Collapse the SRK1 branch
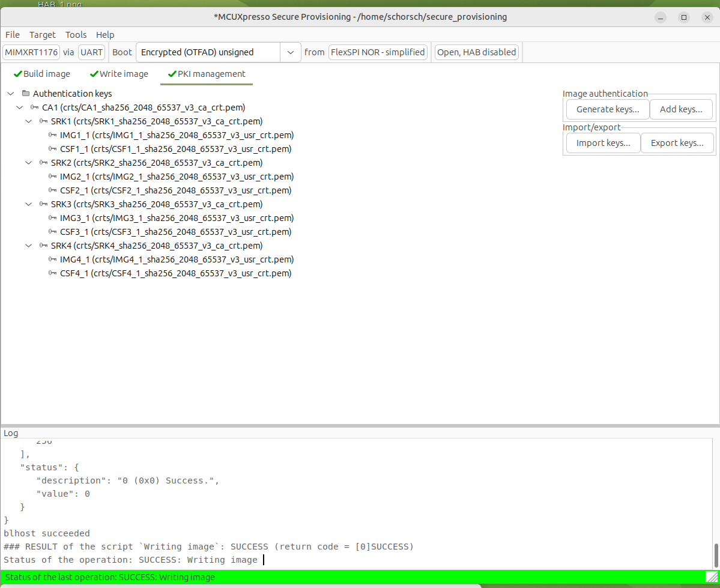This screenshot has height=588, width=720. click(28, 121)
